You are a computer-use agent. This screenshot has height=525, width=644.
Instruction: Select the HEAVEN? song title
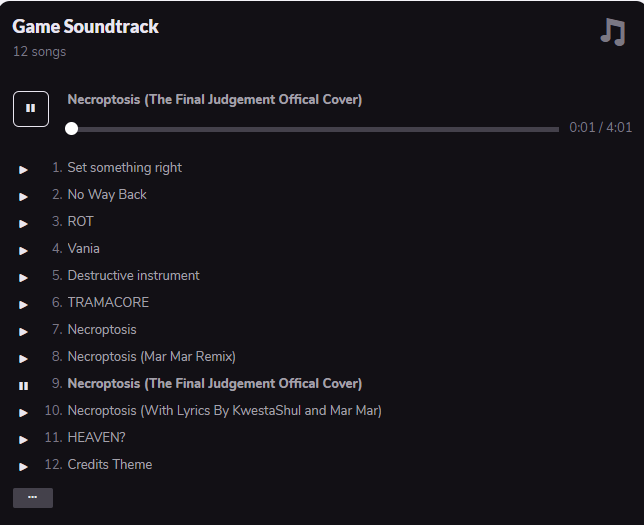point(96,437)
